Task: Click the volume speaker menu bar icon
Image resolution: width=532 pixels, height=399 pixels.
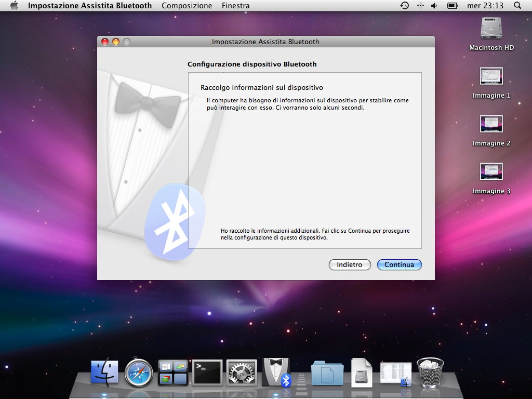Action: click(434, 5)
